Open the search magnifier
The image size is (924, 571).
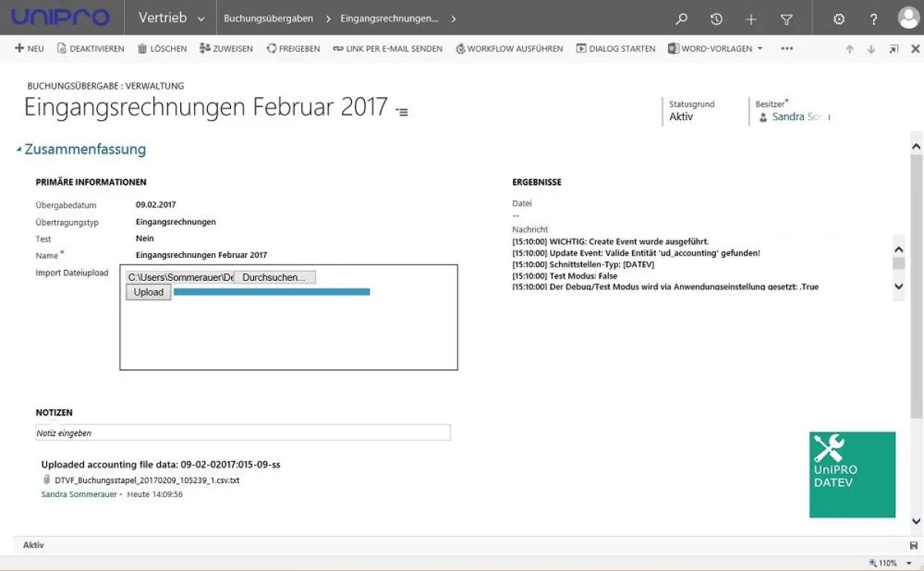(681, 18)
